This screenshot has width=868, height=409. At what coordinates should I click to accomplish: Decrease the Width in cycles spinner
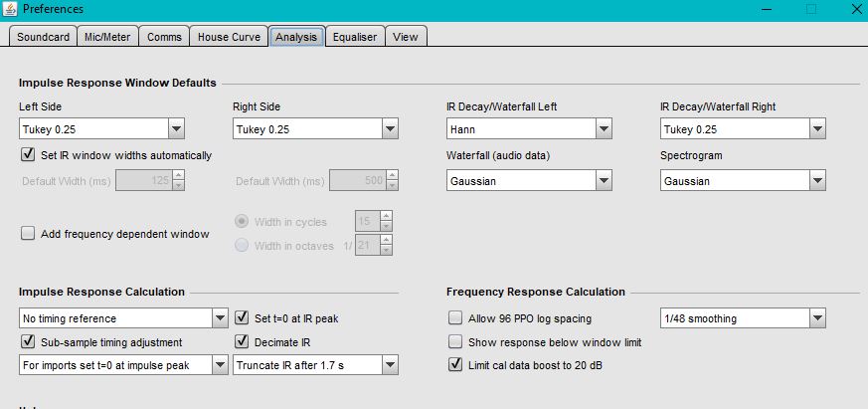(387, 227)
